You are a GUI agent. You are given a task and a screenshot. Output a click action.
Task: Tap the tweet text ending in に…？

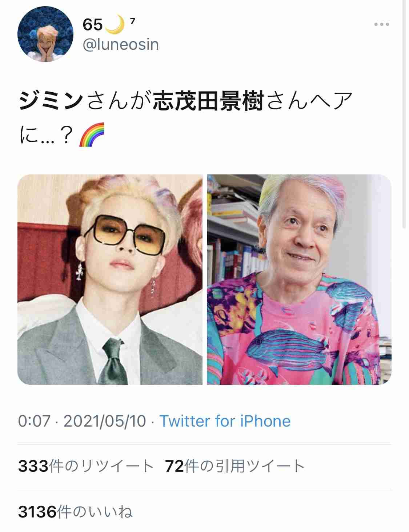click(185, 118)
